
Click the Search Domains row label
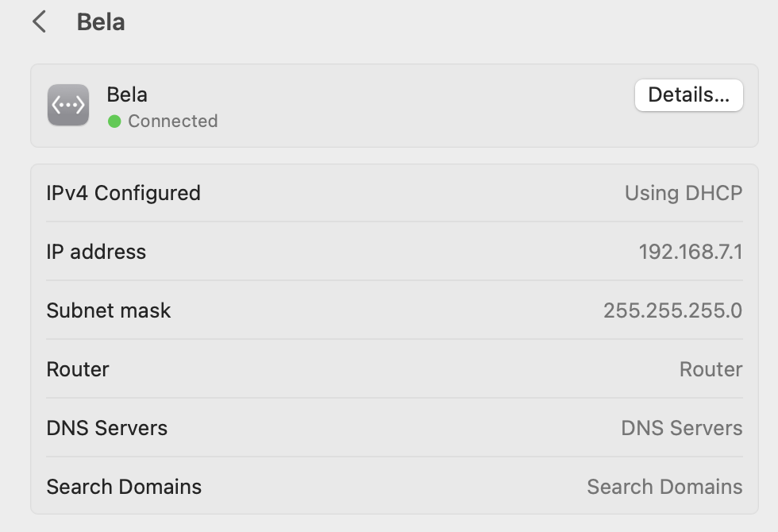click(124, 487)
